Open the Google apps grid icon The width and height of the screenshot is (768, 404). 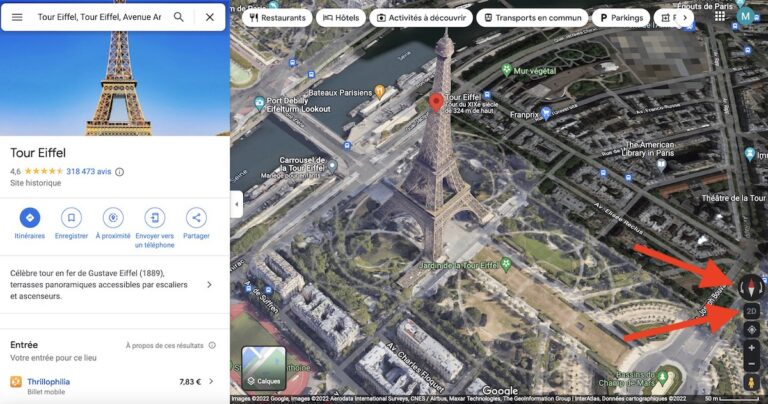point(720,16)
